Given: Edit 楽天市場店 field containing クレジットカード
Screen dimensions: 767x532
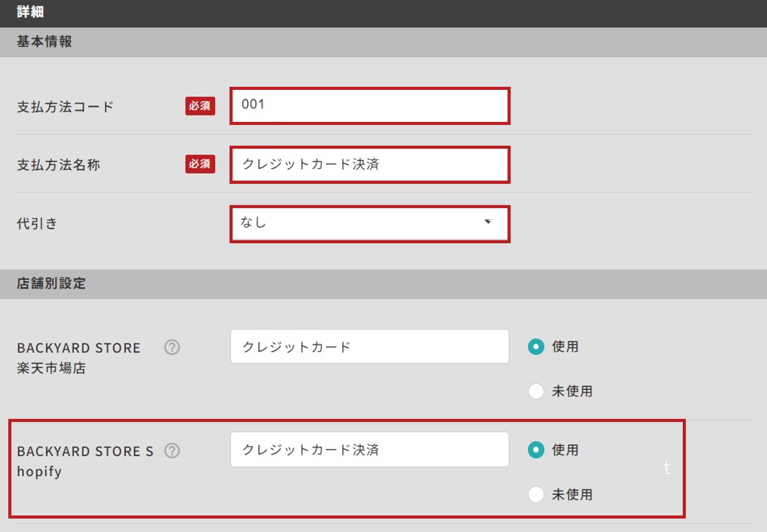Looking at the screenshot, I should pyautogui.click(x=370, y=346).
